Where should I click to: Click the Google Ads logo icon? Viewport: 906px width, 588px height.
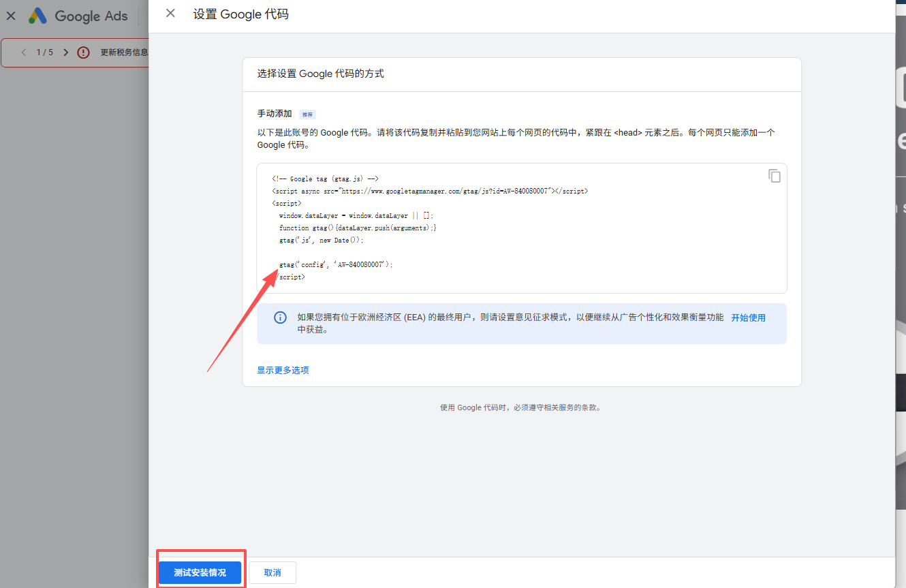click(37, 16)
